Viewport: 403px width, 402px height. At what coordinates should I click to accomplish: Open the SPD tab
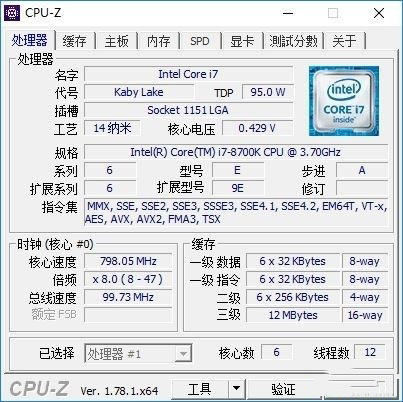click(200, 41)
